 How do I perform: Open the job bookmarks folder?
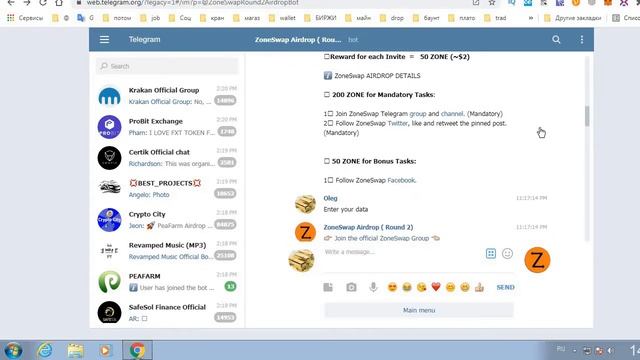(x=150, y=18)
